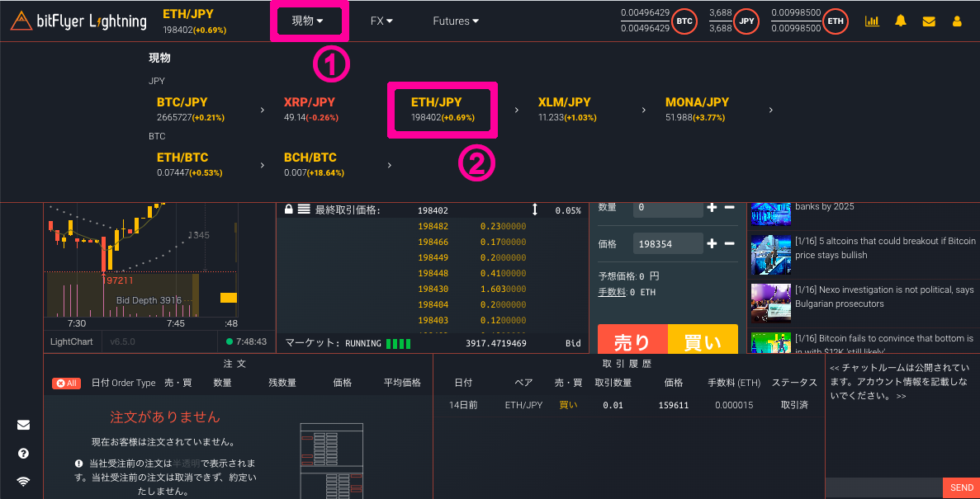Click the help question mark icon

coord(23,454)
